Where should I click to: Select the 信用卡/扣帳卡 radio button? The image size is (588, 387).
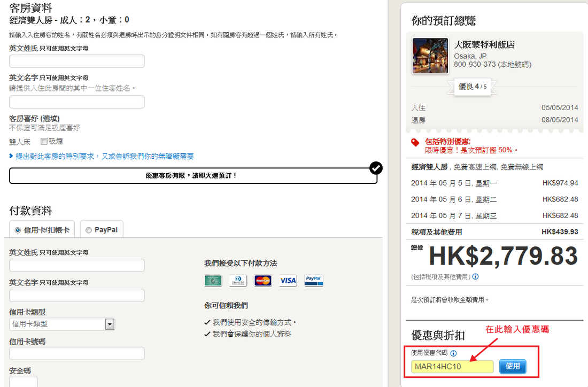tap(18, 230)
